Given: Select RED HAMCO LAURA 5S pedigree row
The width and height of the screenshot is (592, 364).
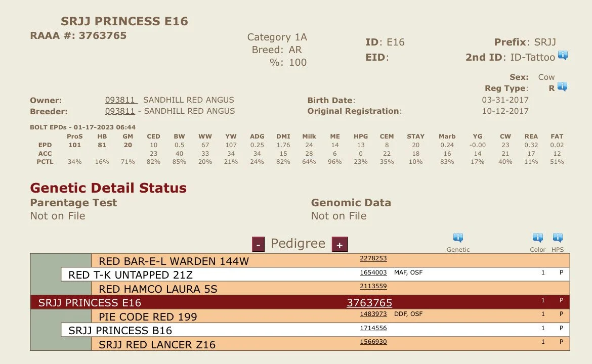Looking at the screenshot, I should click(330, 288).
